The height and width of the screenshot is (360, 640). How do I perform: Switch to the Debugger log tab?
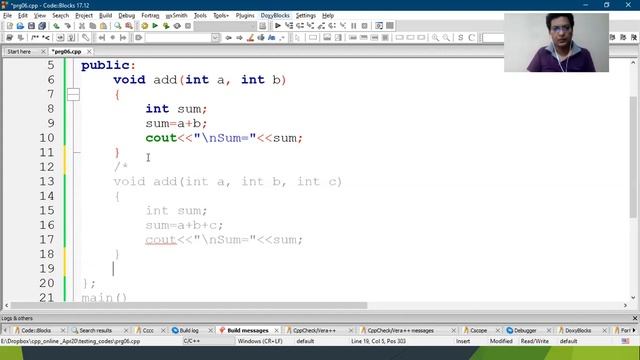coord(525,330)
